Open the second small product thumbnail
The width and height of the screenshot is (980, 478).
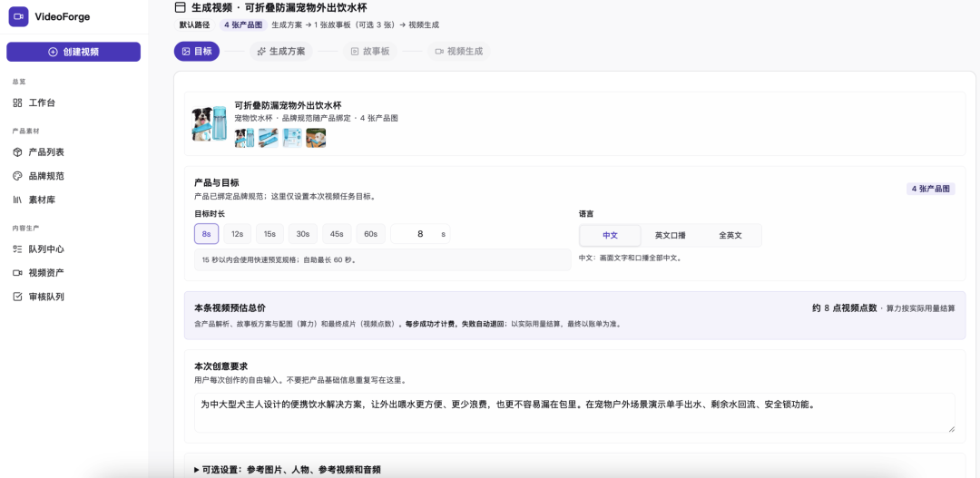point(268,138)
